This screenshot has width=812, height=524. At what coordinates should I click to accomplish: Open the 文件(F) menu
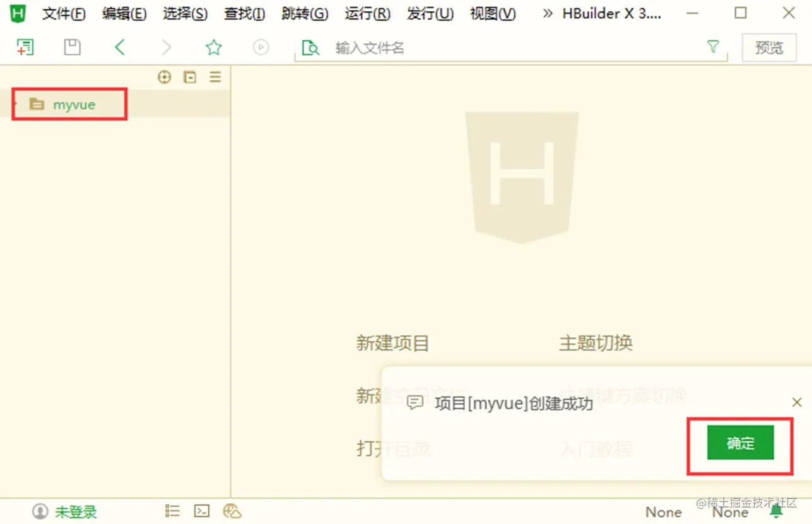tap(64, 14)
